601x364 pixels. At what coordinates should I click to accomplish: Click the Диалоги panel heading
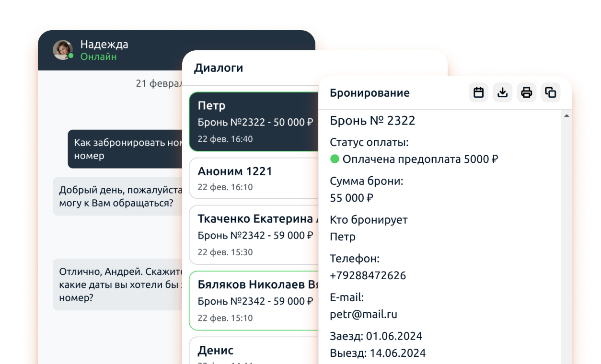point(218,68)
